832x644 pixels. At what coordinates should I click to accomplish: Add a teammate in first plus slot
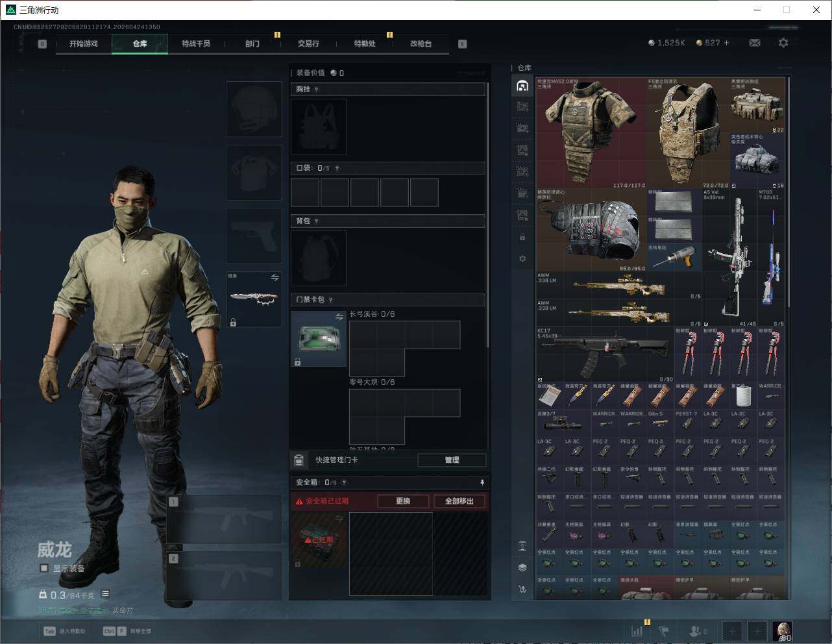pyautogui.click(x=732, y=631)
